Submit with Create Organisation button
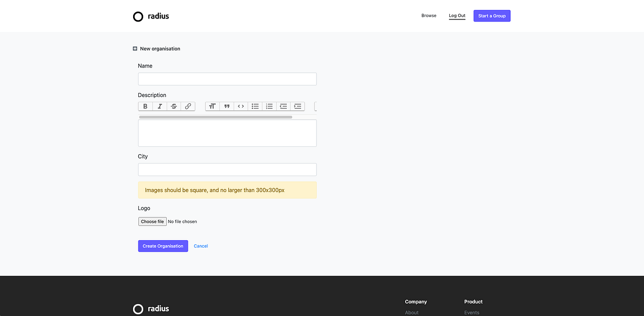Viewport: 644px width, 316px height. point(163,246)
